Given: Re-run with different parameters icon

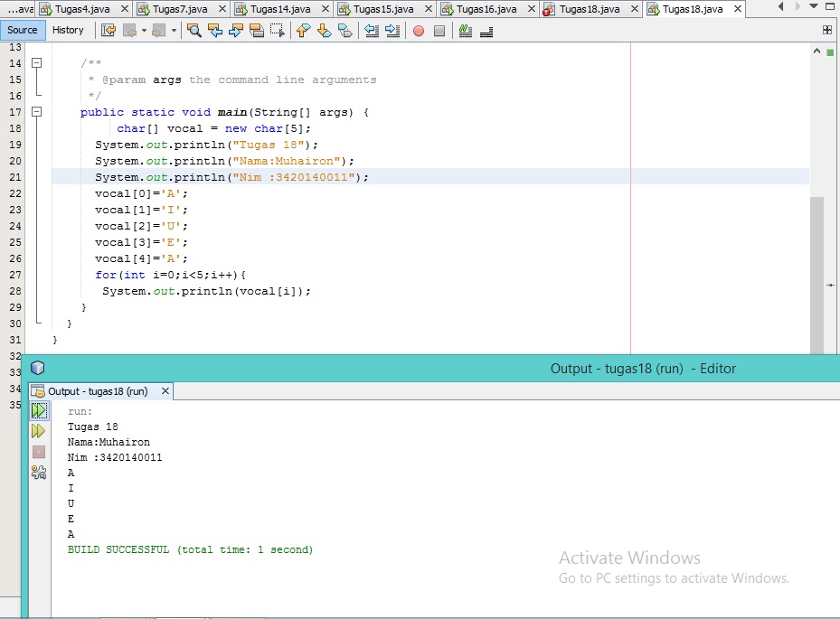Looking at the screenshot, I should pos(39,430).
